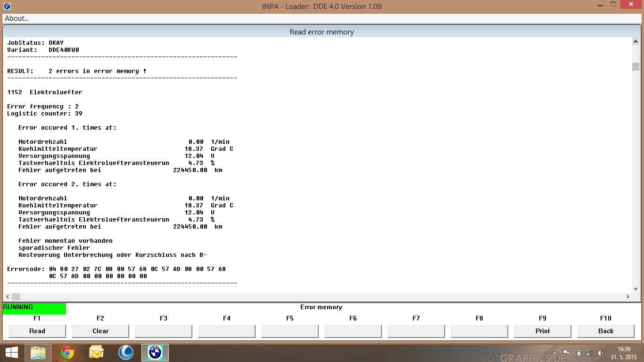Click the horizontal scrollbar left arrow
The width and height of the screenshot is (644, 362).
coord(8,296)
